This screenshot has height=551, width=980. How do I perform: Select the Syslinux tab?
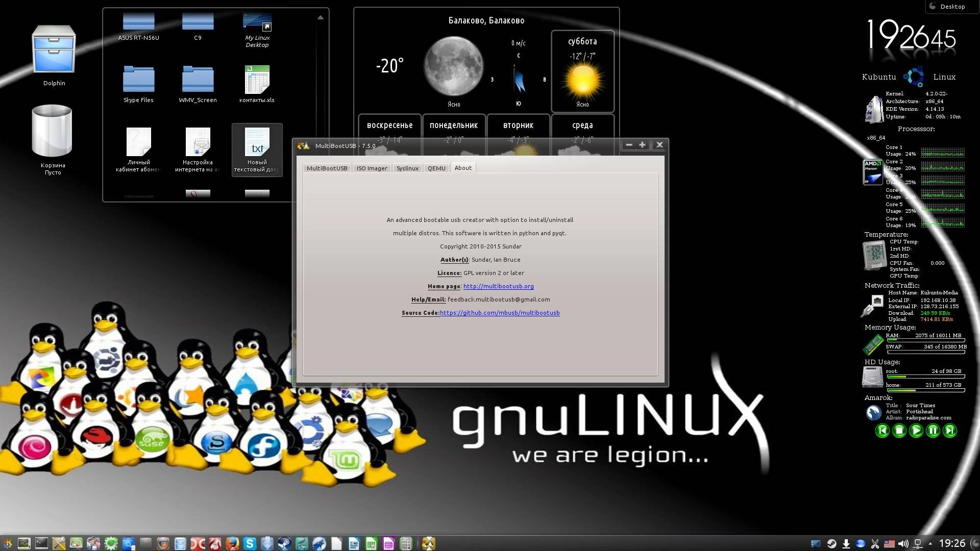tap(407, 168)
